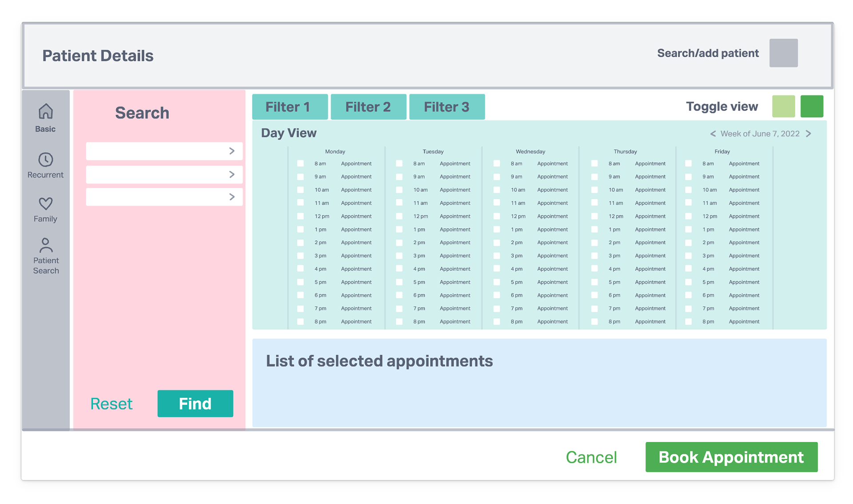Viewport: 853px width, 504px height.
Task: Check Monday 8 am appointment checkbox
Action: 301,163
